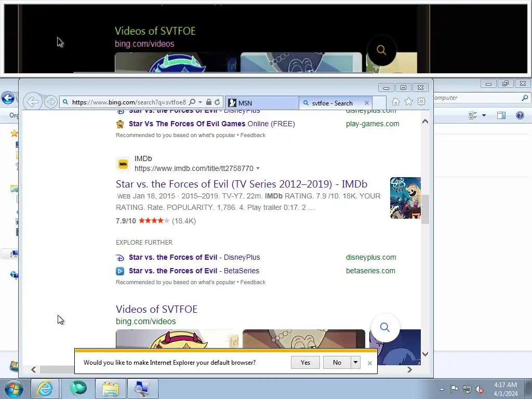This screenshot has height=399, width=532.
Task: Click the horizontal scrollbar right arrow
Action: 409,369
